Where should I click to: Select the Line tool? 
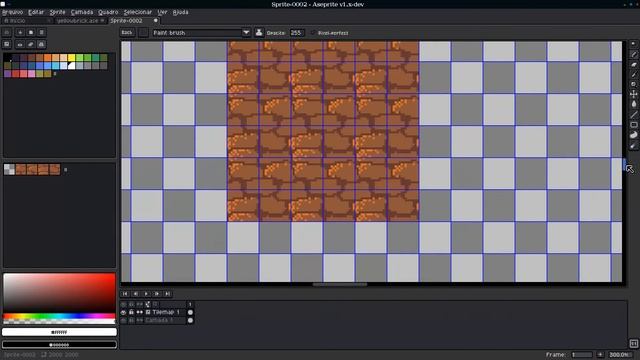click(x=633, y=115)
